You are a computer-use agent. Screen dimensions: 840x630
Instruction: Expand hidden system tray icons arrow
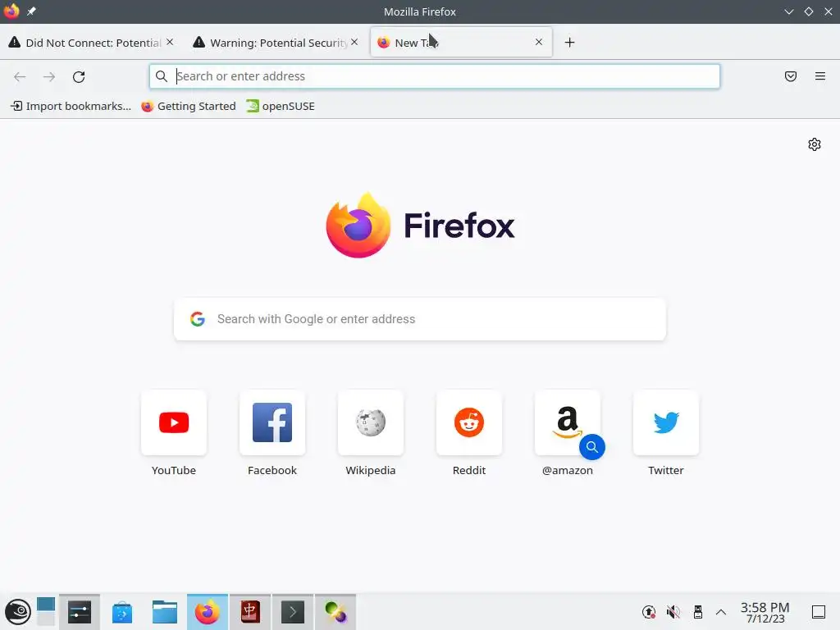721,612
